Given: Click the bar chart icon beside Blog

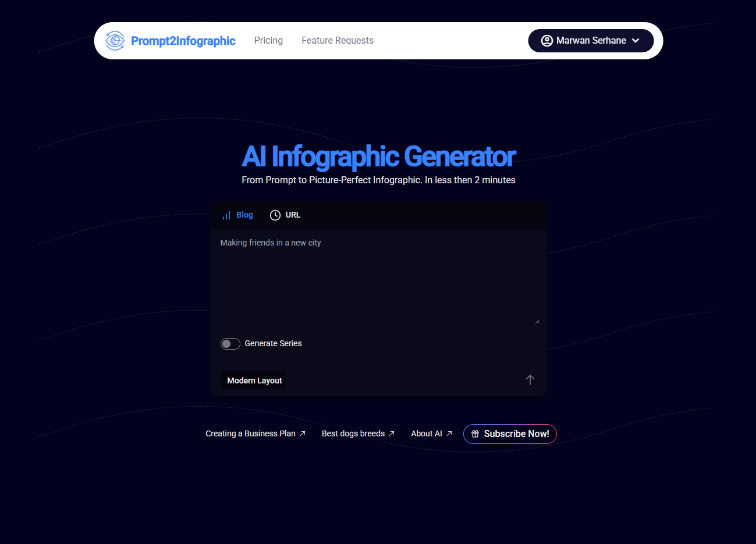Looking at the screenshot, I should click(x=226, y=215).
